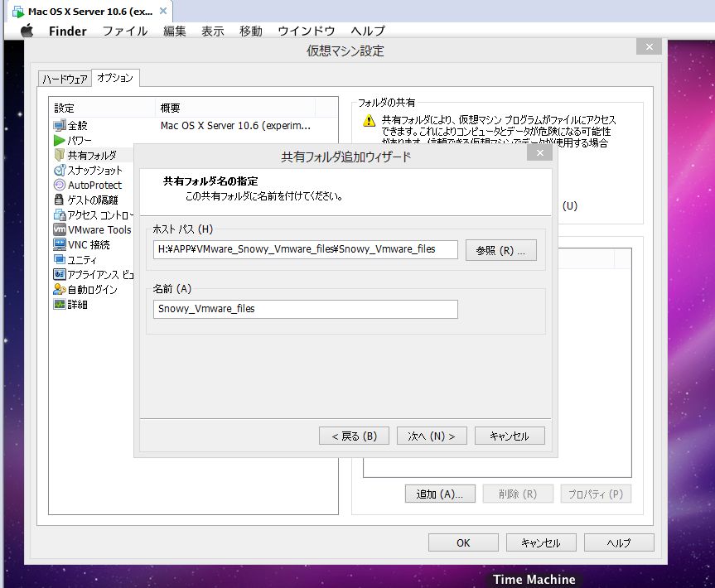Open the ファイル menu
This screenshot has height=588, width=715.
click(125, 31)
